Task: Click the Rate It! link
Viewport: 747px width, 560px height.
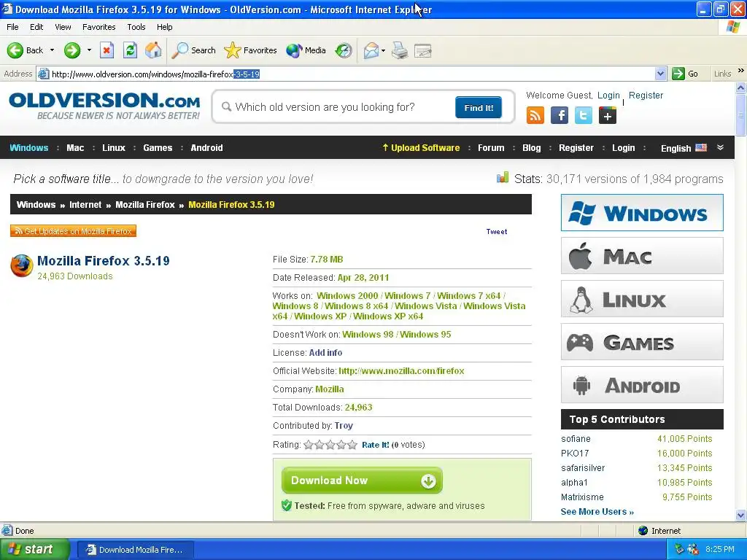Action: coord(376,445)
